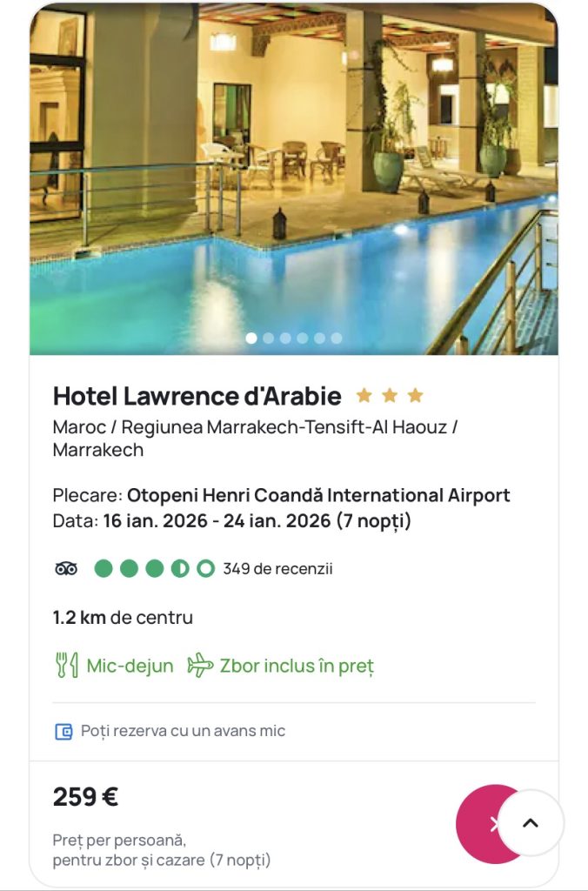This screenshot has height=891, width=588.
Task: Click the empty TripAdvisor rating circle
Action: tap(206, 569)
